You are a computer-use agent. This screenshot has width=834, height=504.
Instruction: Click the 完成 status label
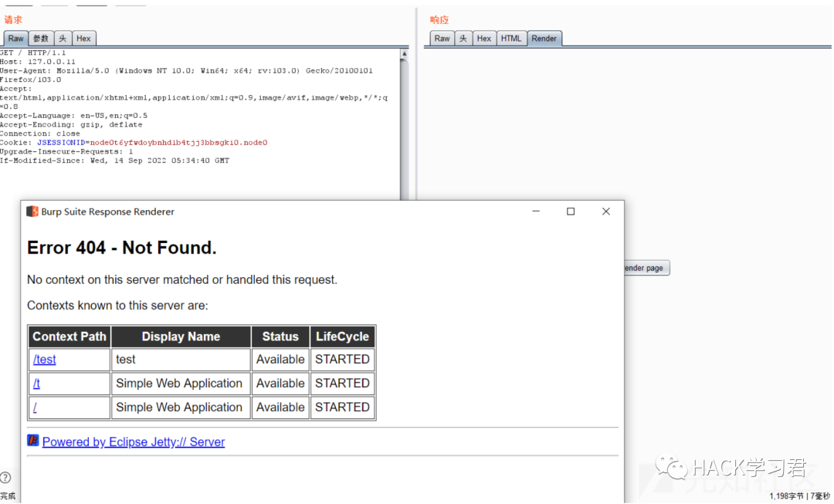click(x=8, y=496)
